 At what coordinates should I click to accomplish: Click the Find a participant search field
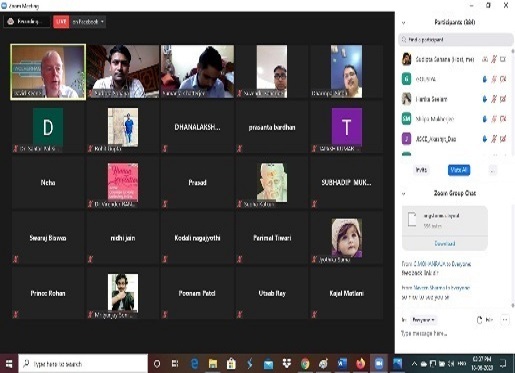tap(455, 40)
